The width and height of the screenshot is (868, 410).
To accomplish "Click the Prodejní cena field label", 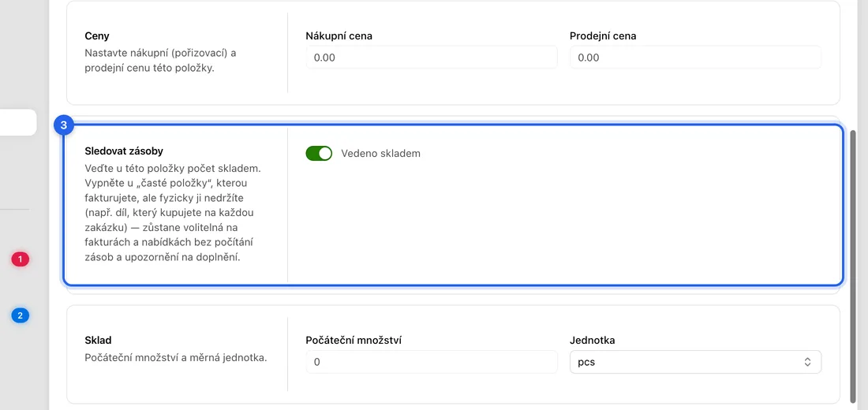I will coord(603,36).
